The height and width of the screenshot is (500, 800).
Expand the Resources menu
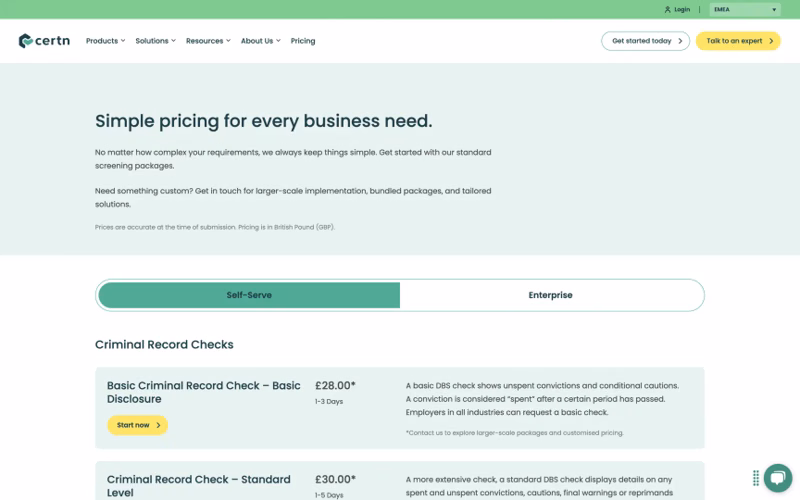click(x=208, y=41)
